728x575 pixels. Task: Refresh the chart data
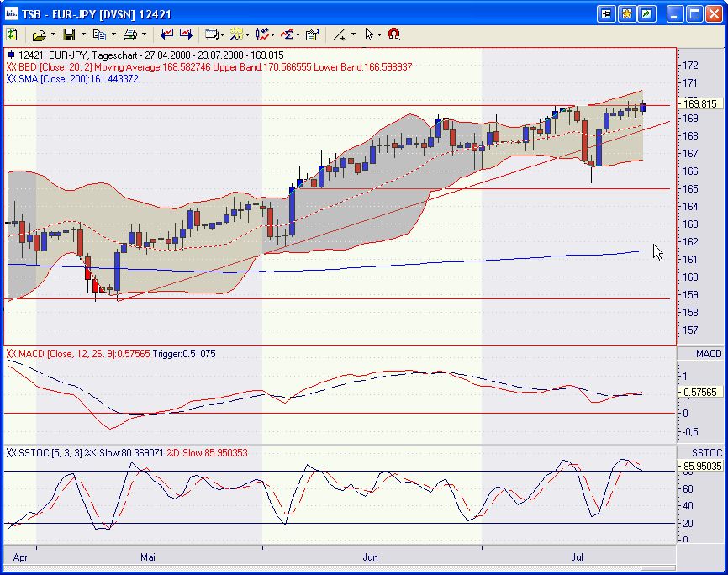[x=12, y=34]
